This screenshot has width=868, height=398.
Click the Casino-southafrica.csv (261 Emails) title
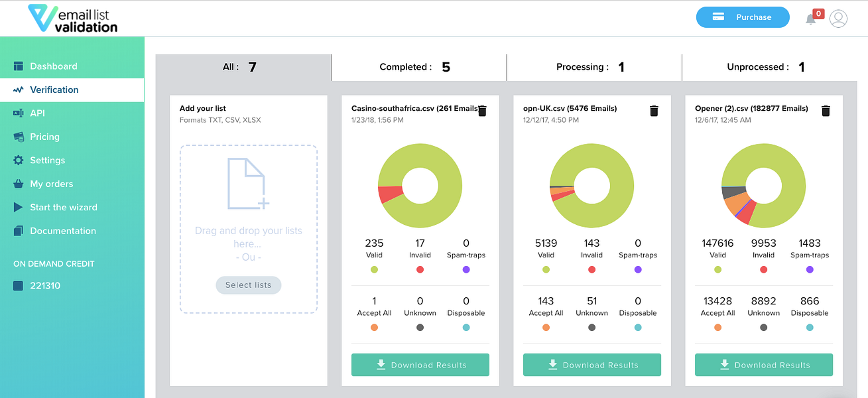(x=414, y=108)
